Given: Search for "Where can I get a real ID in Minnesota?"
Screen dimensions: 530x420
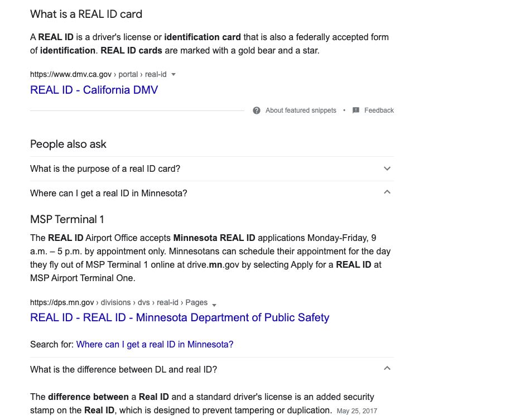Looking at the screenshot, I should (155, 344).
